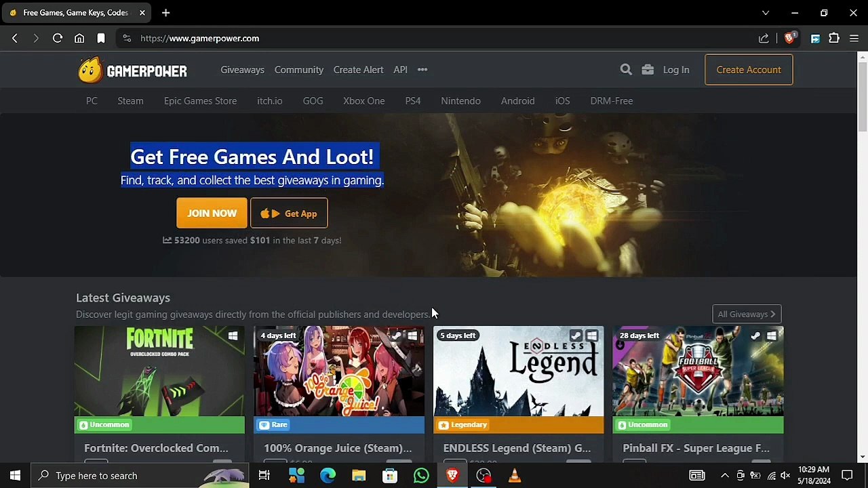Open File Explorer from the taskbar
868x488 pixels.
[x=359, y=476]
